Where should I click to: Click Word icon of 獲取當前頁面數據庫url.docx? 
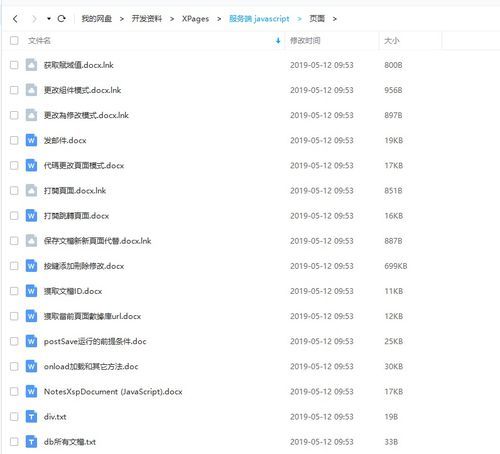31,316
